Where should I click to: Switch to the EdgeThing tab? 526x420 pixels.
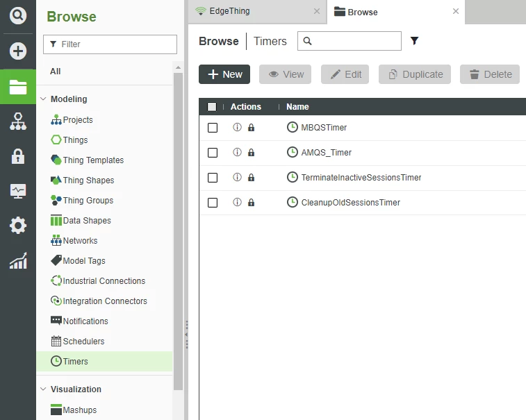point(257,11)
